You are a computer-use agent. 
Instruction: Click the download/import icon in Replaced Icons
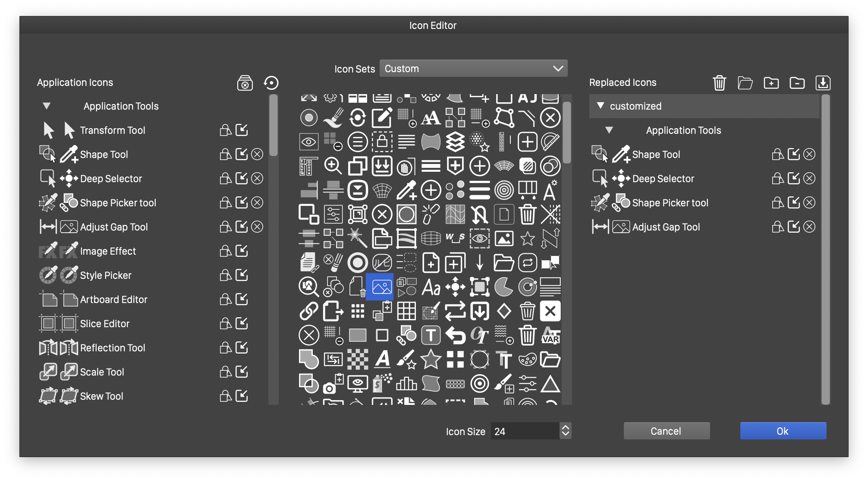click(823, 82)
